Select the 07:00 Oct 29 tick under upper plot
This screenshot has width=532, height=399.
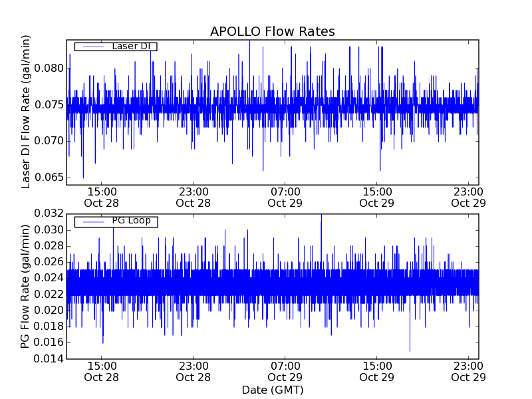click(285, 197)
